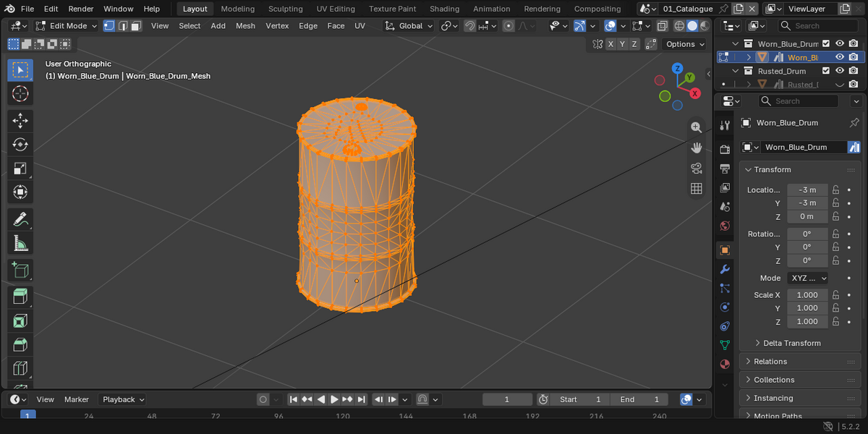Image resolution: width=868 pixels, height=434 pixels.
Task: Select the Bevel tool
Action: tap(20, 344)
